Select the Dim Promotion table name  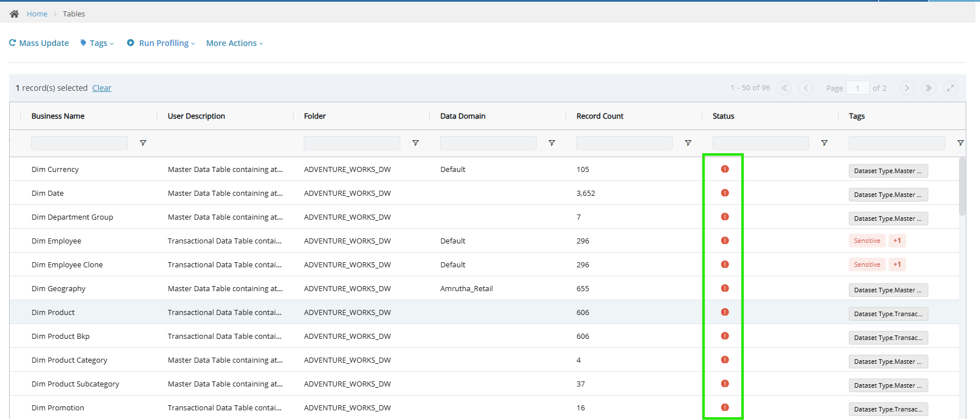(58, 408)
